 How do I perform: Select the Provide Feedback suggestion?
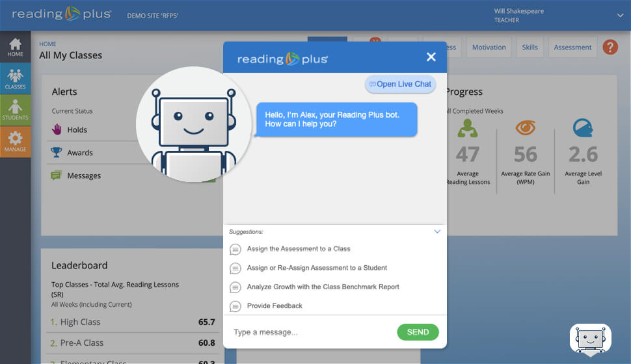coord(275,305)
